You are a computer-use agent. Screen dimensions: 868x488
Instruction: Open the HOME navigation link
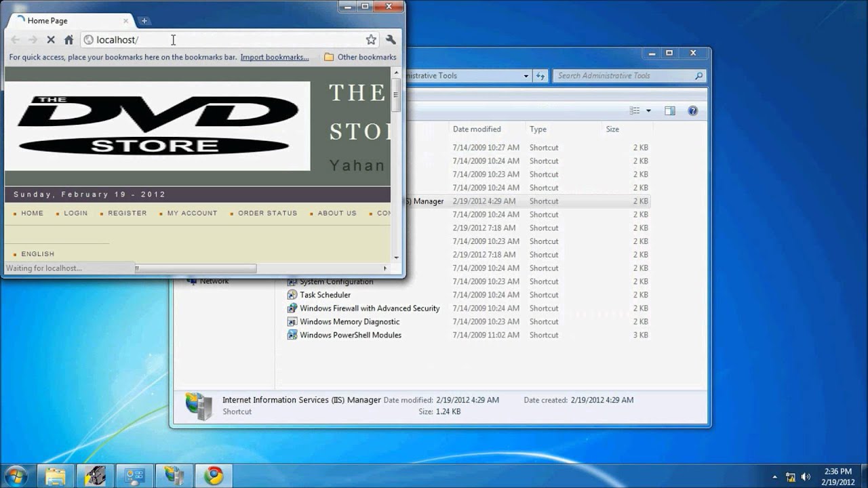[x=32, y=213]
